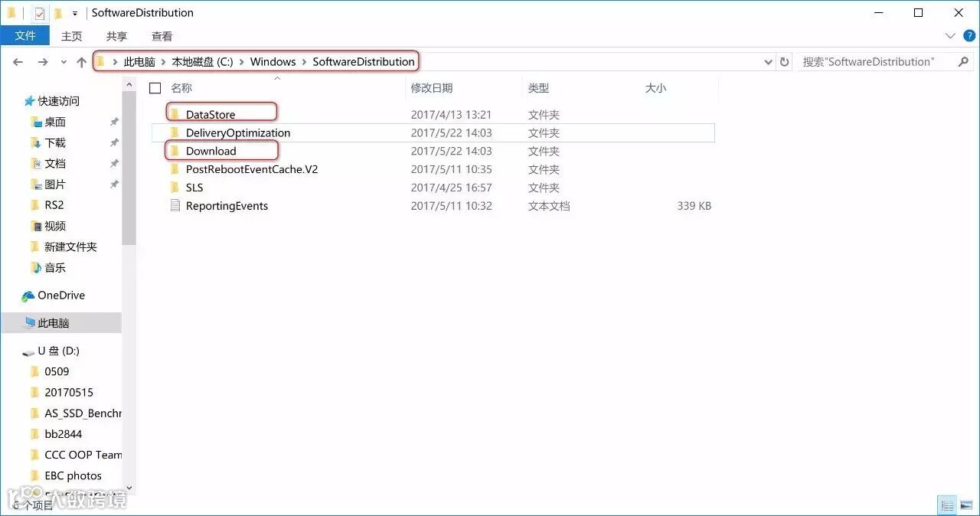Click the 339 KB size value
980x516 pixels.
[x=694, y=206]
